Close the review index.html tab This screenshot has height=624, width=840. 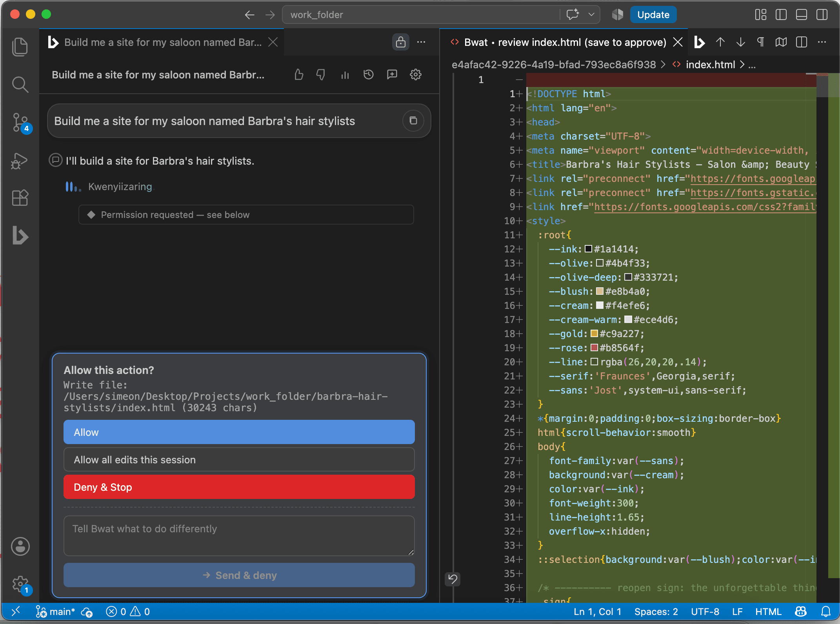678,42
